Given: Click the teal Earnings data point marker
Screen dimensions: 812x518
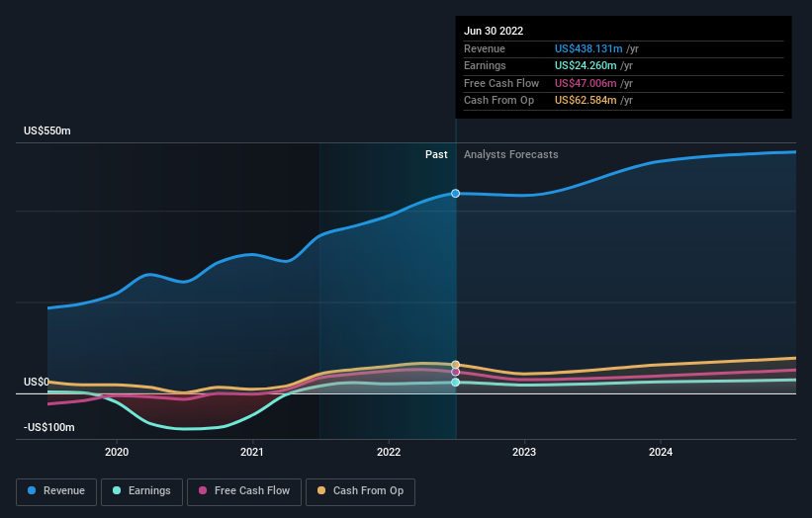Looking at the screenshot, I should click(x=455, y=382).
